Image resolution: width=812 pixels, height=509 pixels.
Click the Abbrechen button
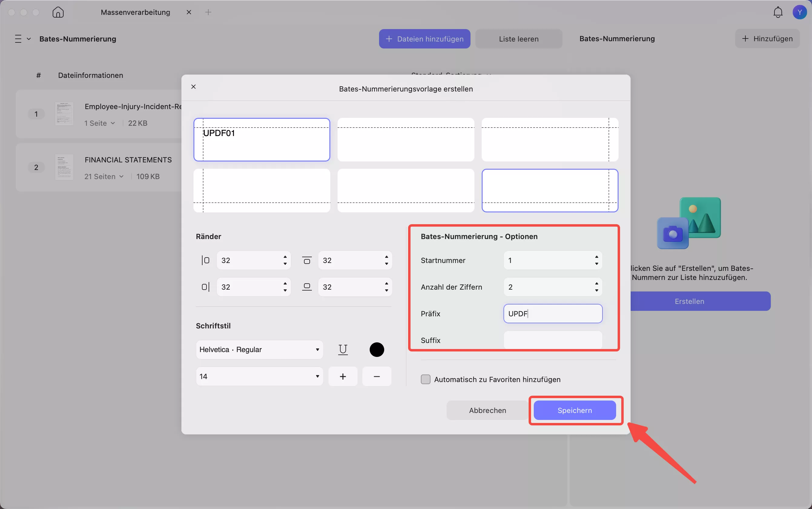[487, 410]
